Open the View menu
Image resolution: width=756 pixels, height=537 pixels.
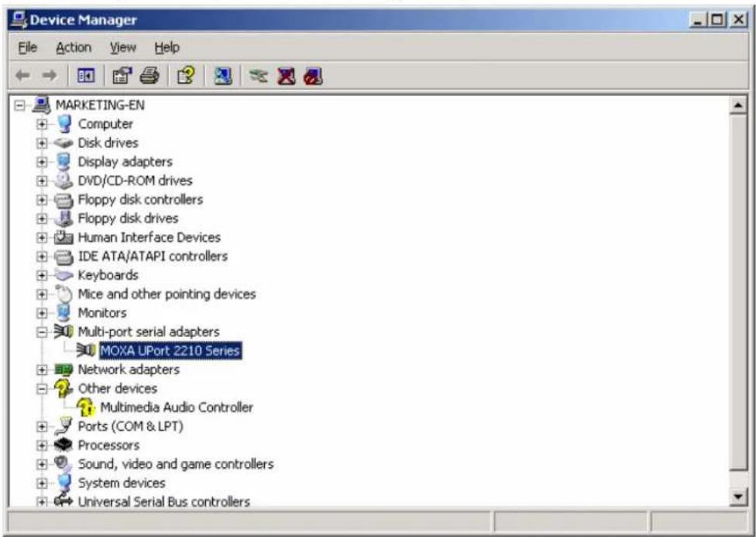point(123,47)
